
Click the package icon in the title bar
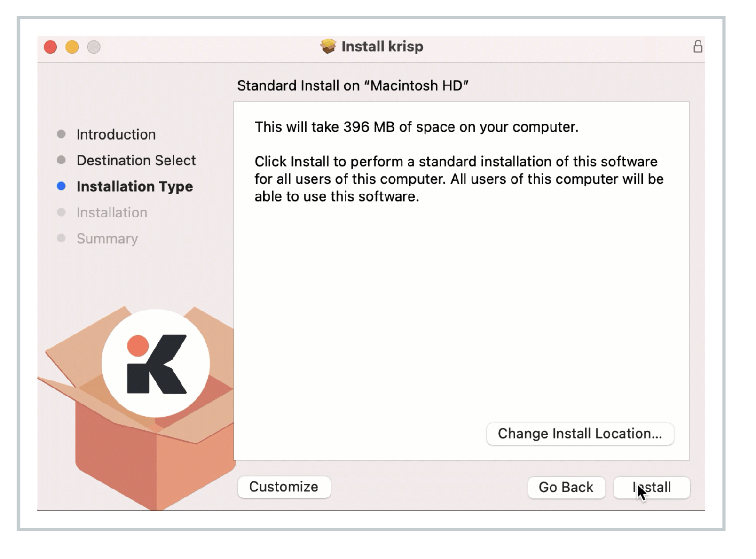328,46
